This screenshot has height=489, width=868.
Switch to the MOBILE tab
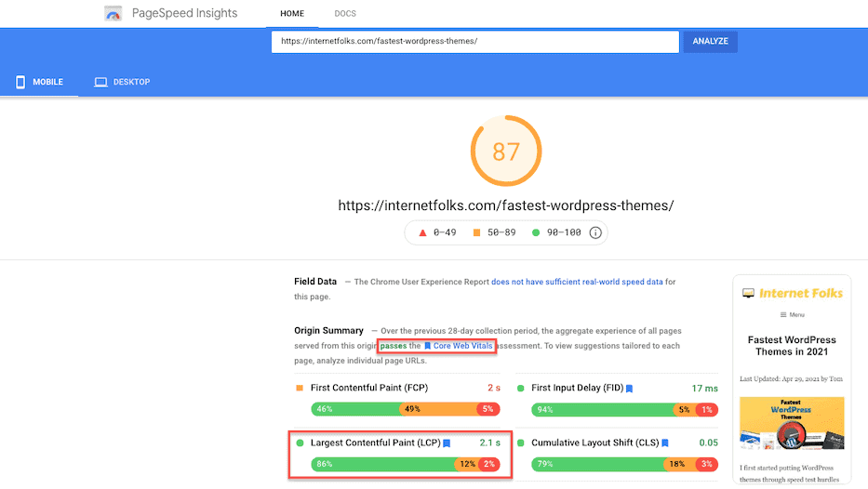pos(39,82)
